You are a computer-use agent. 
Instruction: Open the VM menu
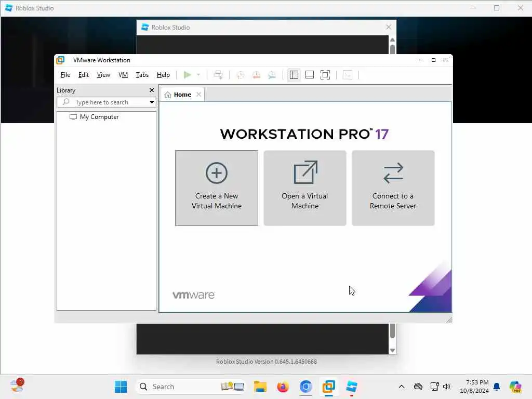click(x=123, y=75)
